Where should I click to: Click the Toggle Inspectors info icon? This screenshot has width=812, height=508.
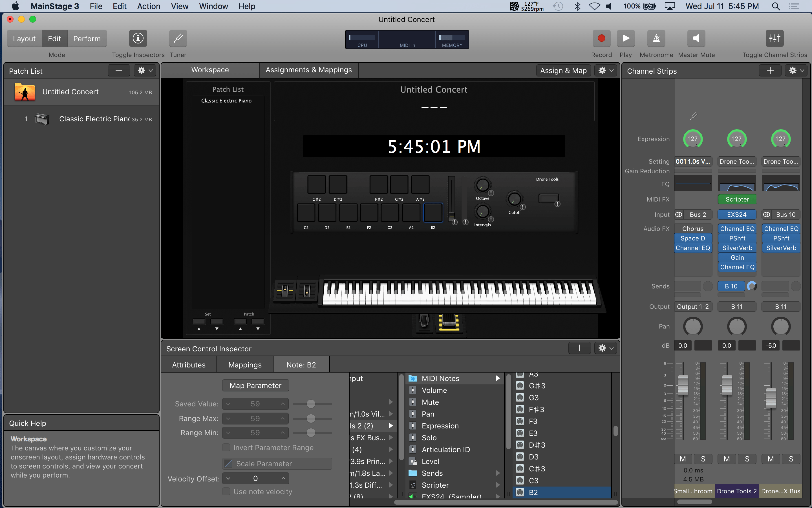(138, 38)
